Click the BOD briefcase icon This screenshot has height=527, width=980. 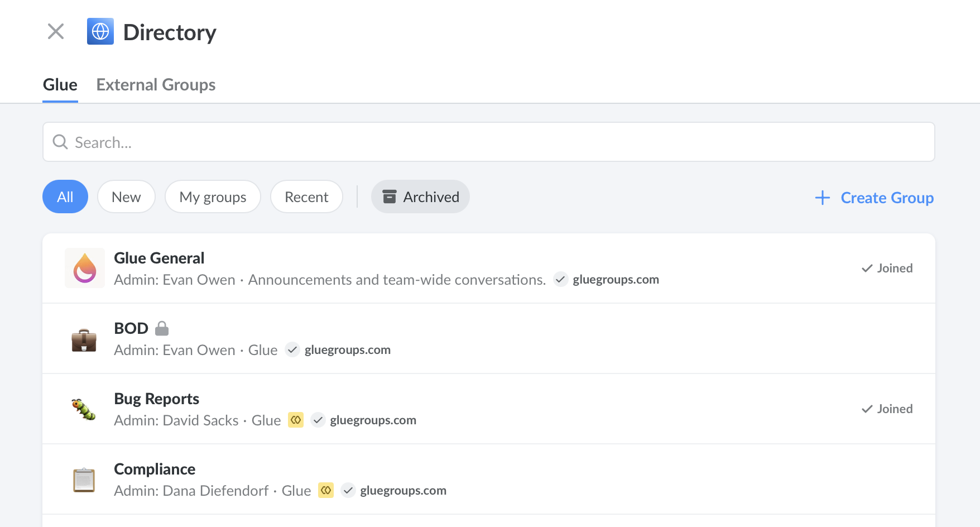point(84,339)
